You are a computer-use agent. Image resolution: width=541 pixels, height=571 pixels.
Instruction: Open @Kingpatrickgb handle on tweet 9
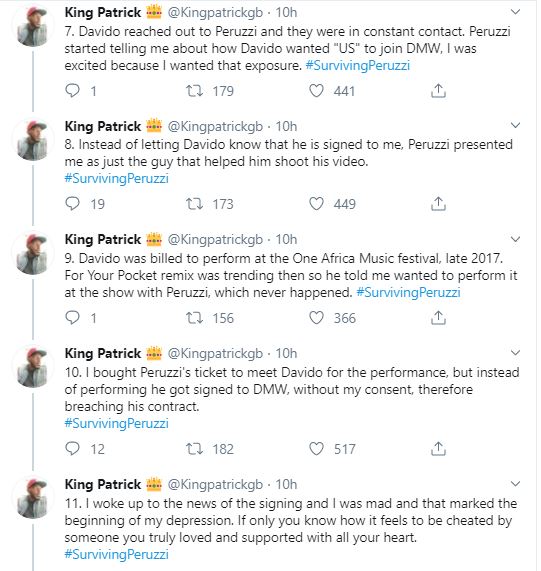[x=215, y=240]
